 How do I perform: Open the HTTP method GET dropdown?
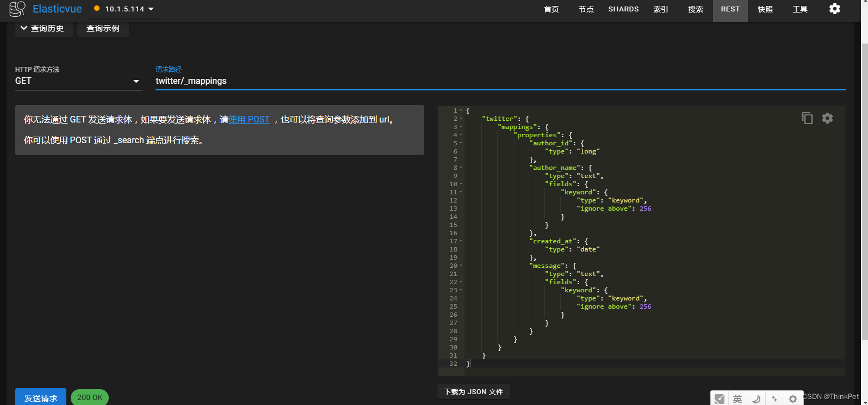tap(79, 81)
